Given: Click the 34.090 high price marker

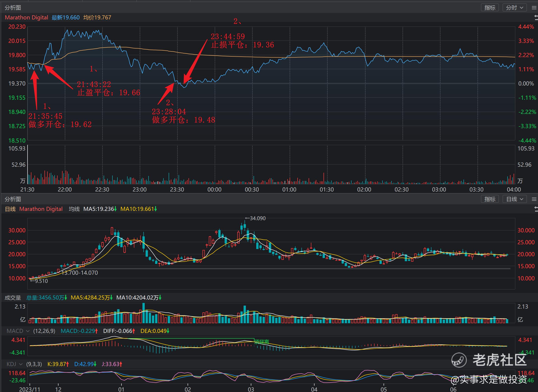Looking at the screenshot, I should tap(255, 218).
